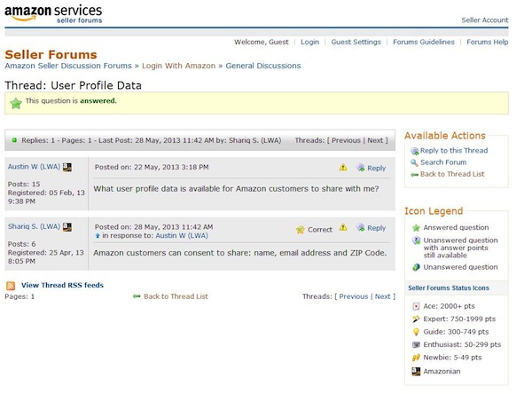This screenshot has height=394, width=532.
Task: Click 'Posted on: 22 May, 2013 3:18 PM' text
Action: click(x=152, y=167)
